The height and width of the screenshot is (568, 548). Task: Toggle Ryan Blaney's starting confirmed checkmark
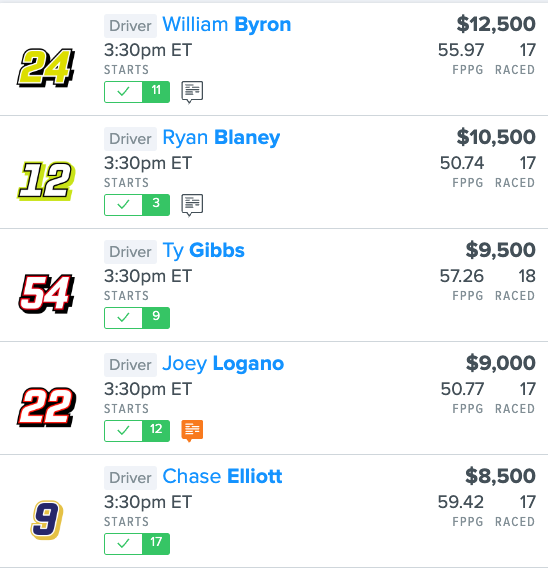click(124, 205)
